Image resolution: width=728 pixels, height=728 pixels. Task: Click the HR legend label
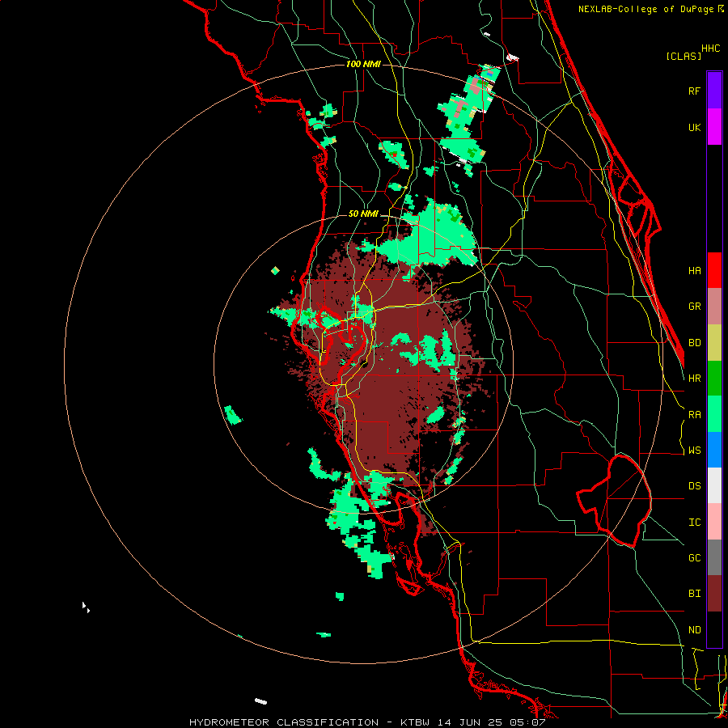tap(694, 379)
